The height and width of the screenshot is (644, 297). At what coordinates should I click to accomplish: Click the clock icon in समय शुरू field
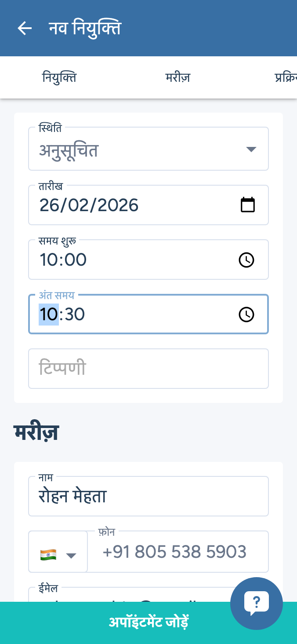coord(246,260)
